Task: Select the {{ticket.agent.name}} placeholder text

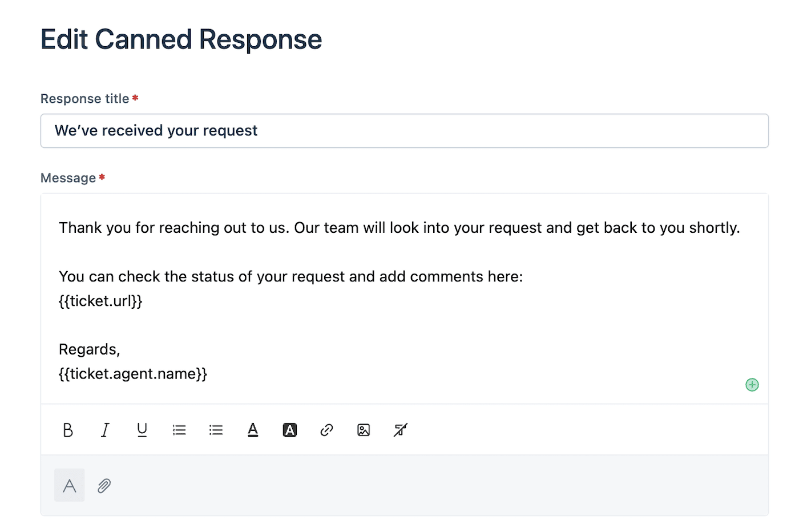Action: pyautogui.click(x=133, y=374)
